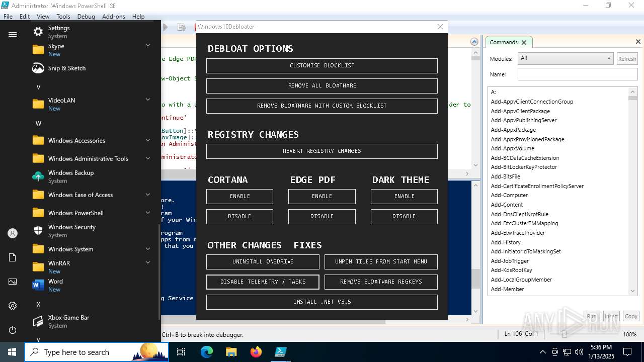
Task: Open Edit menu
Action: coord(25,16)
